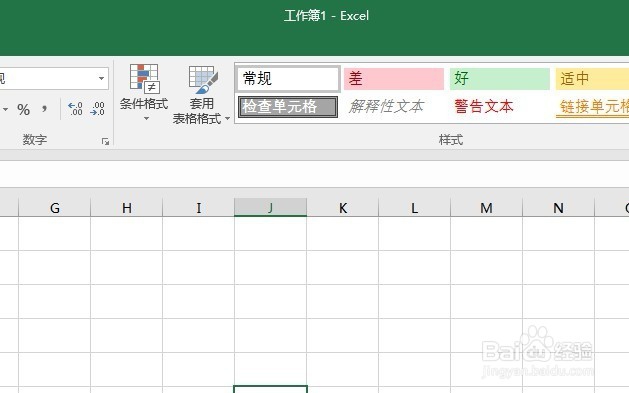
Task: Select column K header
Action: (x=343, y=208)
